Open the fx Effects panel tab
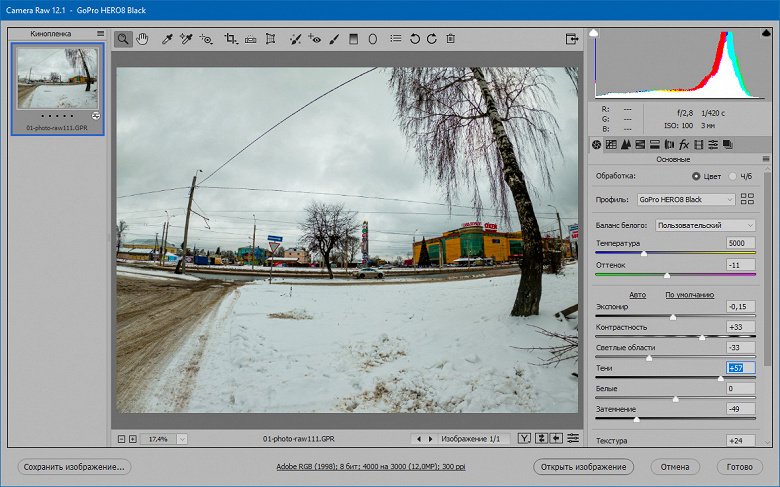Image resolution: width=780 pixels, height=487 pixels. (684, 145)
